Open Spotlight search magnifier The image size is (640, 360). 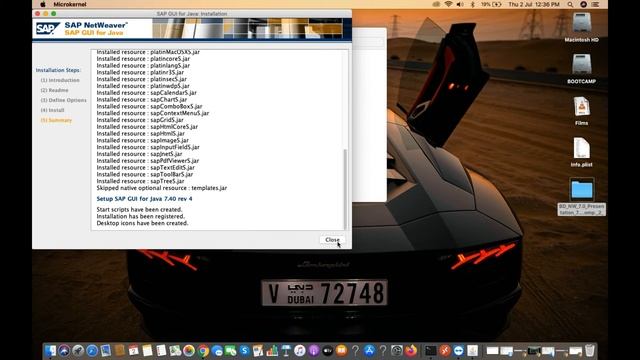coord(570,4)
